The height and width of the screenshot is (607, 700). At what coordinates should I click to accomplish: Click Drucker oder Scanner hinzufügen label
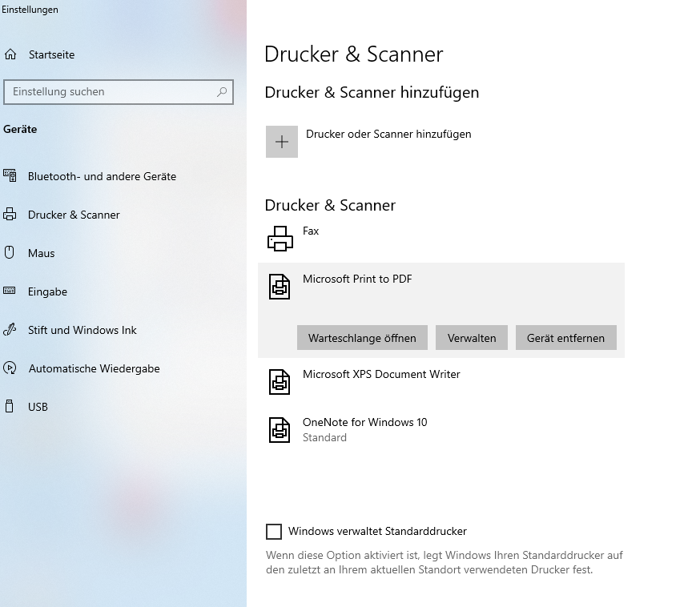coord(388,134)
